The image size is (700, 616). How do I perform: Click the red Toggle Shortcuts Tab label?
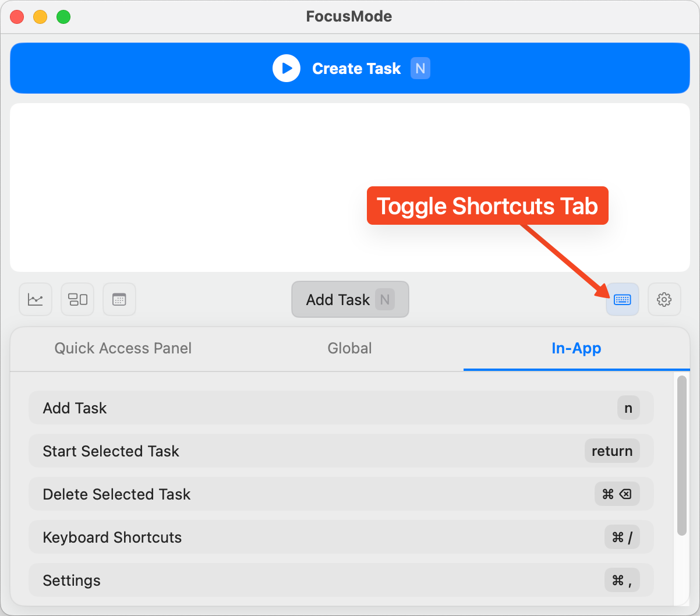487,206
